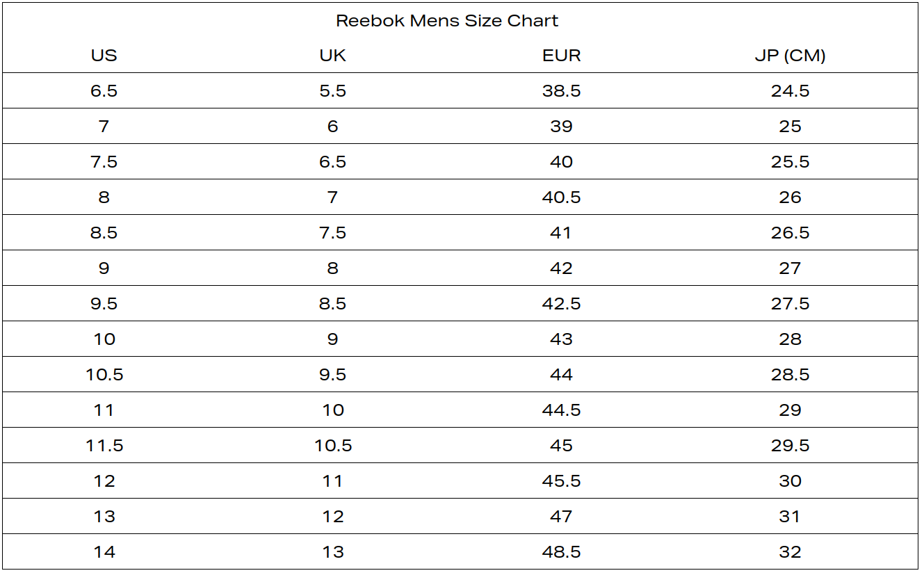Click US size 6.5 cell
The height and width of the screenshot is (573, 924).
pyautogui.click(x=104, y=91)
